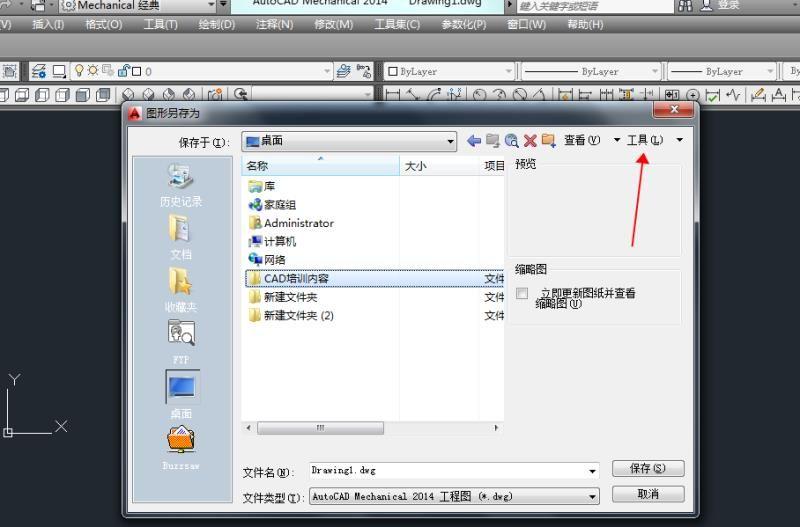Sort by 大小 column header
Screen dimensions: 800x527
[439, 166]
